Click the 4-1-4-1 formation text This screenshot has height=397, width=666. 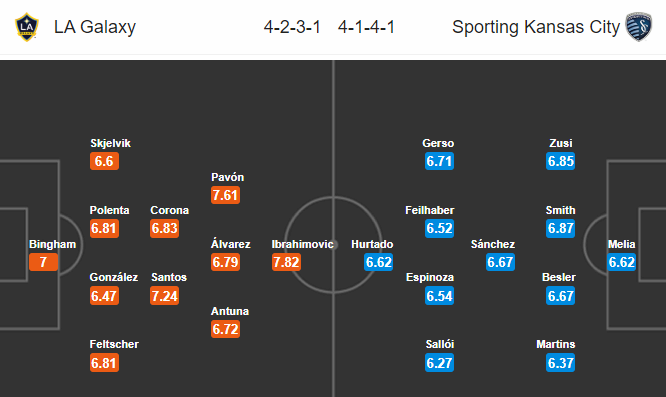(x=367, y=27)
